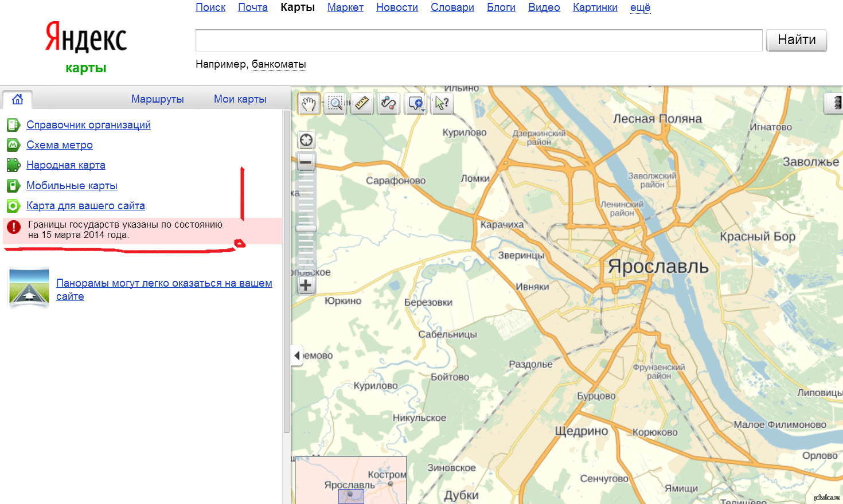Go to Почта in top navigation
The image size is (843, 504).
(253, 7)
